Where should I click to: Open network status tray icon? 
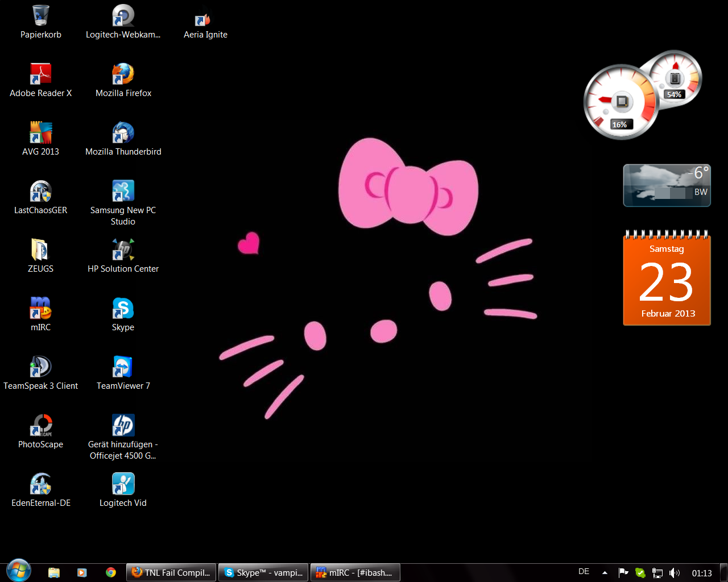click(657, 573)
